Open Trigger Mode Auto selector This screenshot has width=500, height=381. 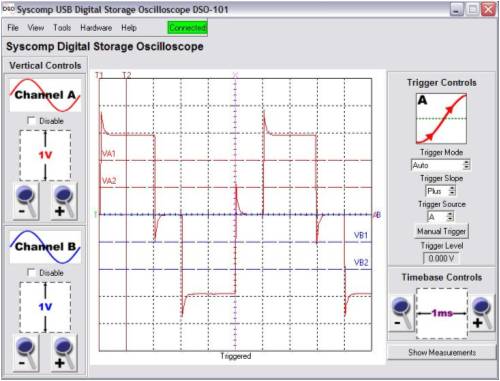coord(441,165)
